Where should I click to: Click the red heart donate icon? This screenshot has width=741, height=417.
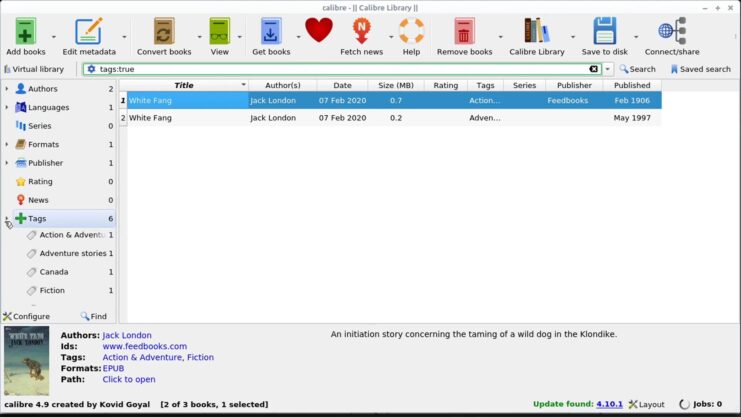319,30
